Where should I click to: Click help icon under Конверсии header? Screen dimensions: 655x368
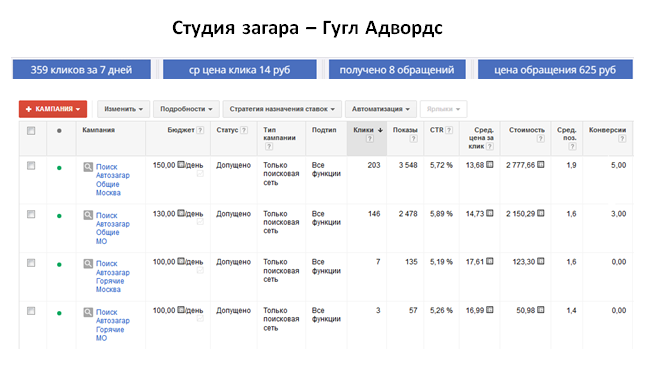(x=622, y=138)
